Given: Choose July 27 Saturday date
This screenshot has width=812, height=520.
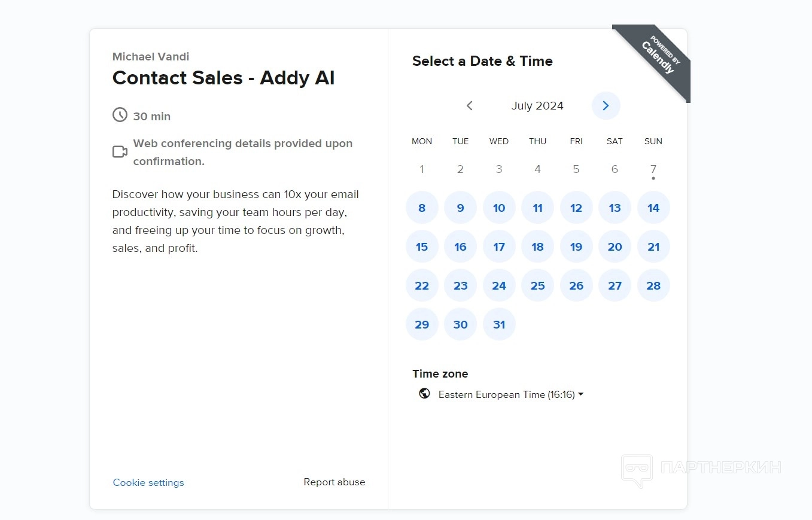Looking at the screenshot, I should 615,286.
